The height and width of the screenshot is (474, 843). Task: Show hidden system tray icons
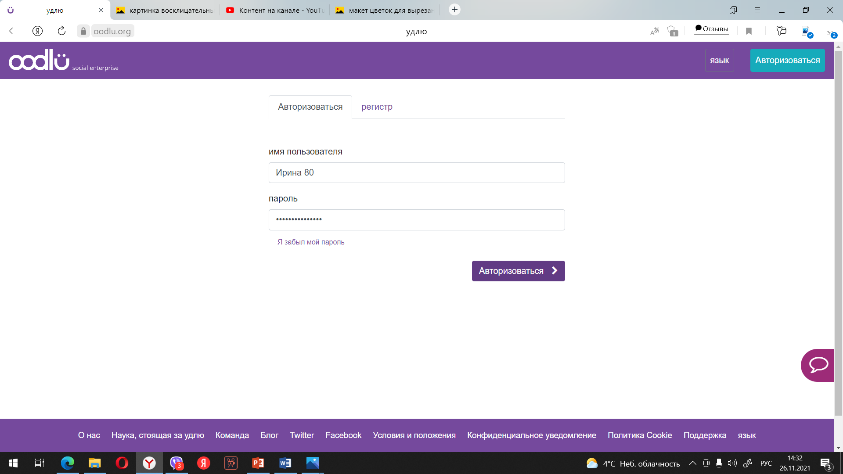[694, 464]
